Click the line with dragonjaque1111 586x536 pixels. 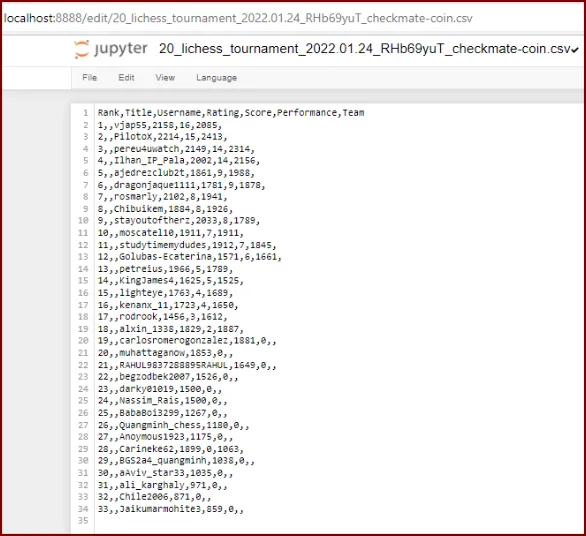pos(182,185)
